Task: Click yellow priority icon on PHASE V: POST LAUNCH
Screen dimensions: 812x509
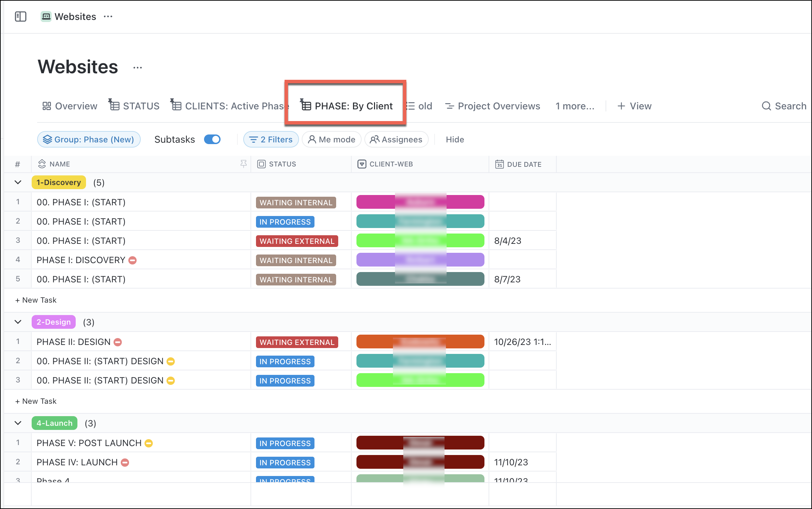Action: (x=149, y=443)
